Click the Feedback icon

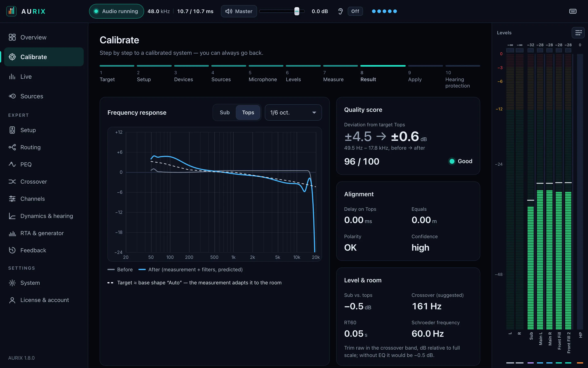coord(12,250)
